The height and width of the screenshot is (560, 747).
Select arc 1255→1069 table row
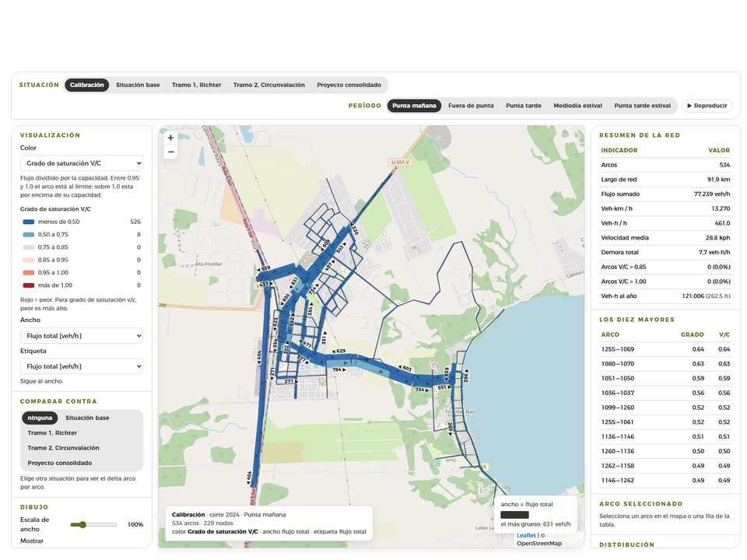point(665,349)
